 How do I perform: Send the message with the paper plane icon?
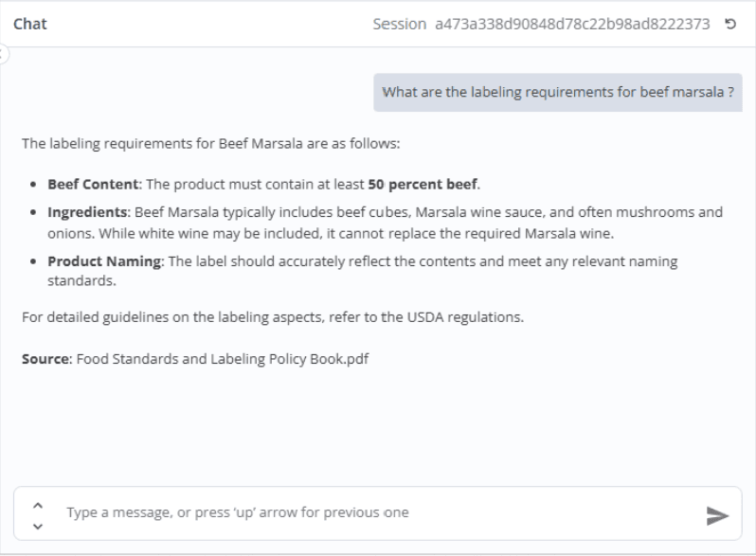717,515
